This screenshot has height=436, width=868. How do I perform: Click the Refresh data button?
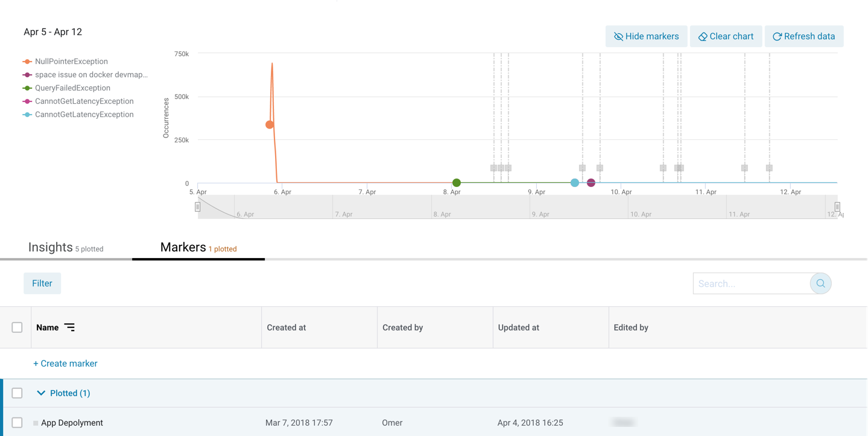803,36
